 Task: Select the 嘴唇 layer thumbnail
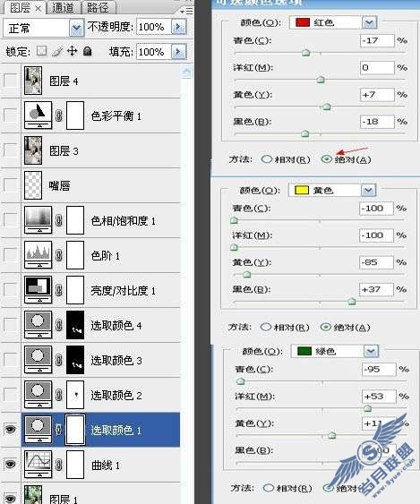pyautogui.click(x=33, y=185)
